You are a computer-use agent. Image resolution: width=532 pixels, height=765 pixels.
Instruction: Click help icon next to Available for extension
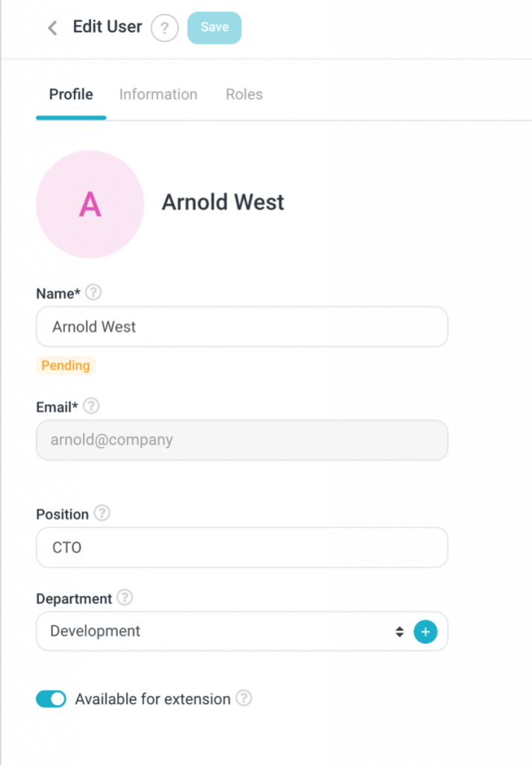tap(244, 699)
